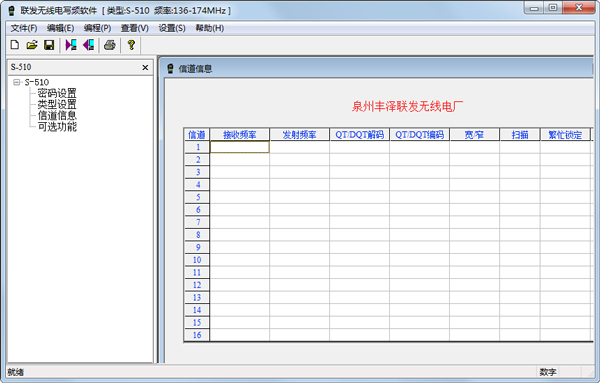The width and height of the screenshot is (600, 383).
Task: Maximize the application window
Action: (553, 8)
